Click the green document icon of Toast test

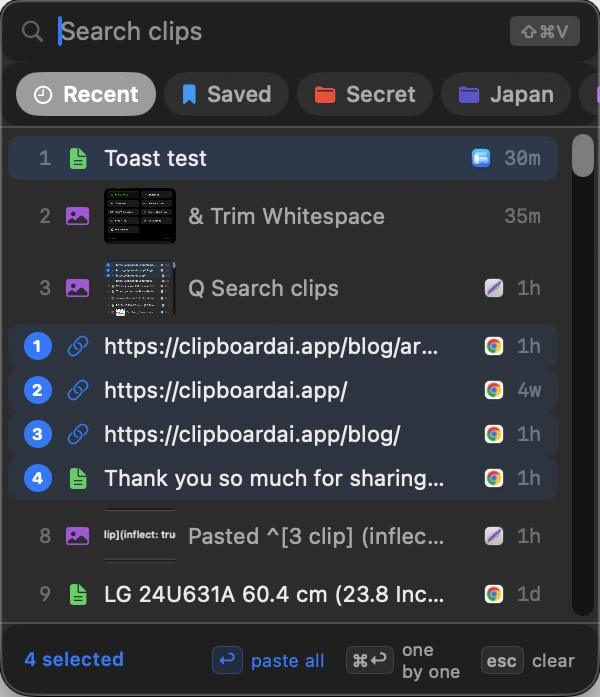click(x=78, y=159)
